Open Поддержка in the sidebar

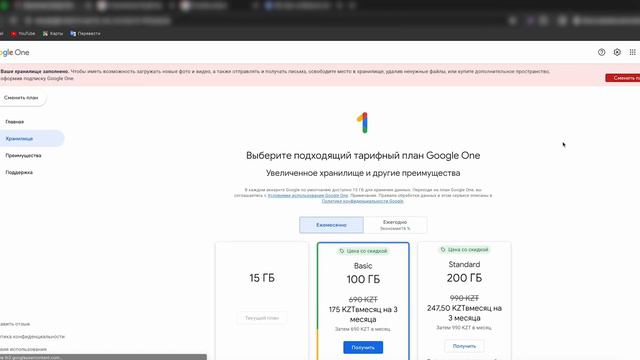(x=19, y=172)
